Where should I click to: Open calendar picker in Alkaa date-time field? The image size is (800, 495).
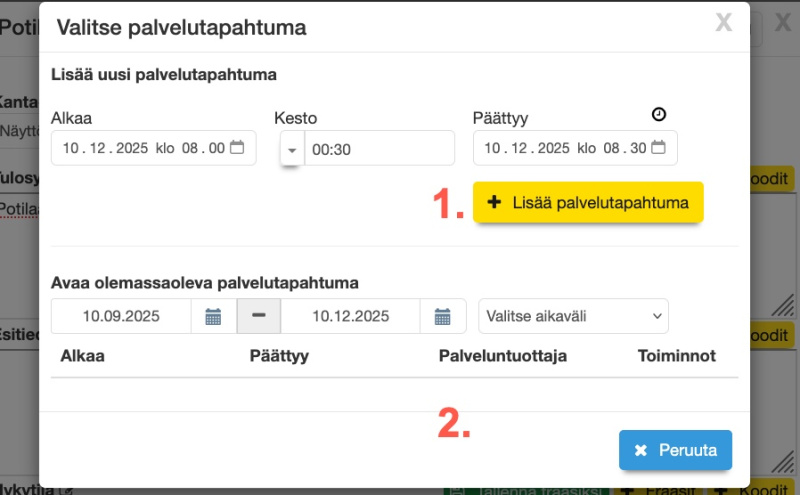237,148
